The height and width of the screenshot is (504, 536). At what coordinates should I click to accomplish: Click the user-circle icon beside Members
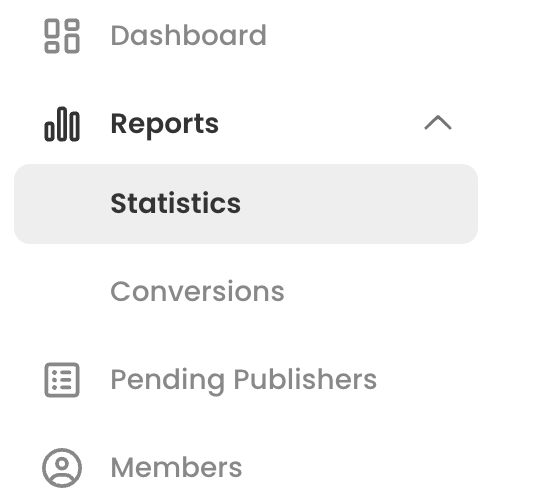(x=62, y=468)
